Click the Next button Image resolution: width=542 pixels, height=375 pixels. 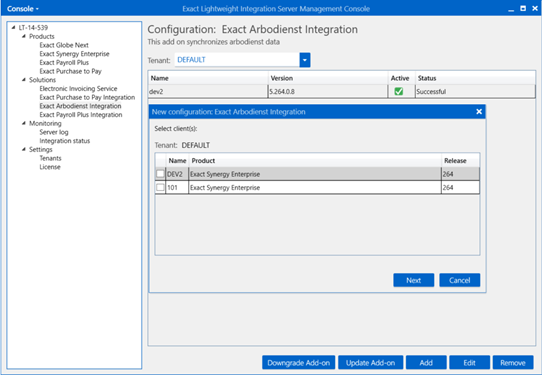point(413,280)
